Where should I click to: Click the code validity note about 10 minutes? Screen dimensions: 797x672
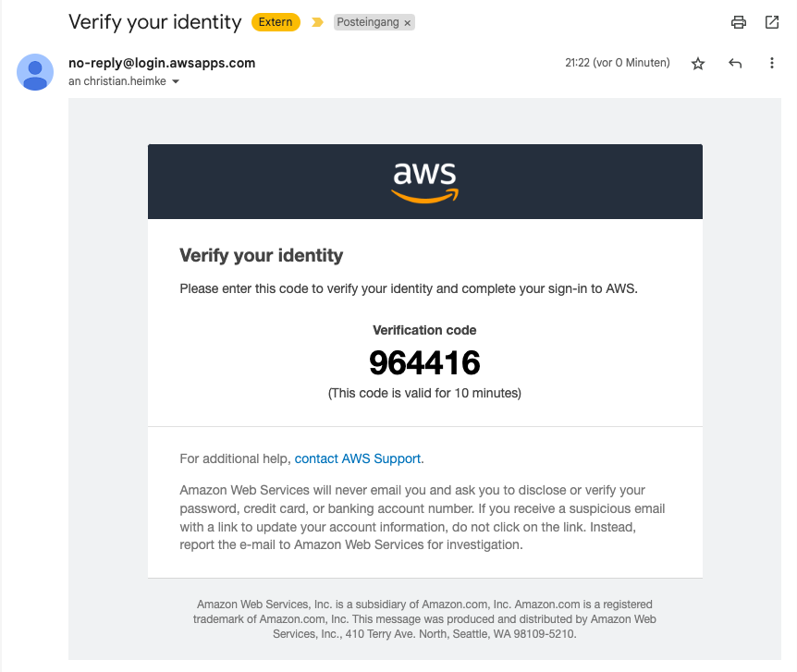click(x=424, y=393)
